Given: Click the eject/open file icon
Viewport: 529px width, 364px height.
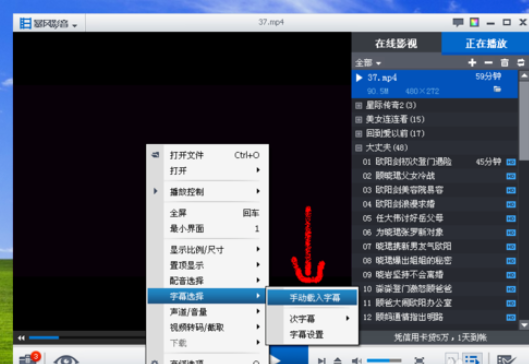Looking at the screenshot, I should (x=337, y=361).
